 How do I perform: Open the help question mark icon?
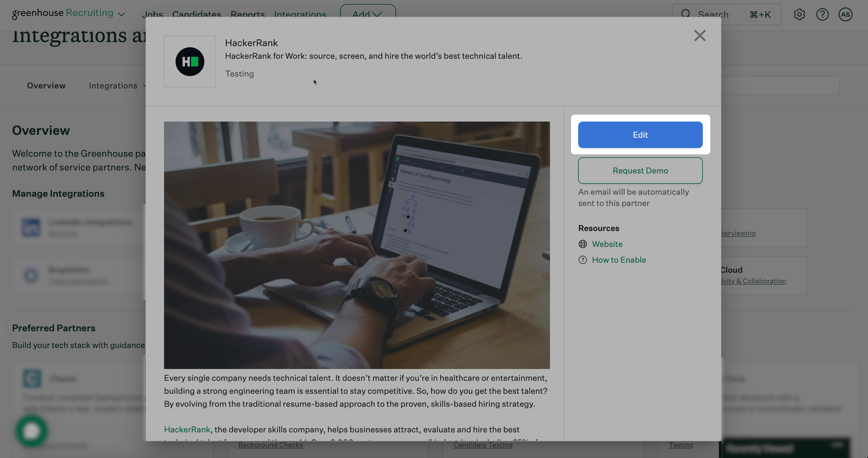tap(822, 14)
